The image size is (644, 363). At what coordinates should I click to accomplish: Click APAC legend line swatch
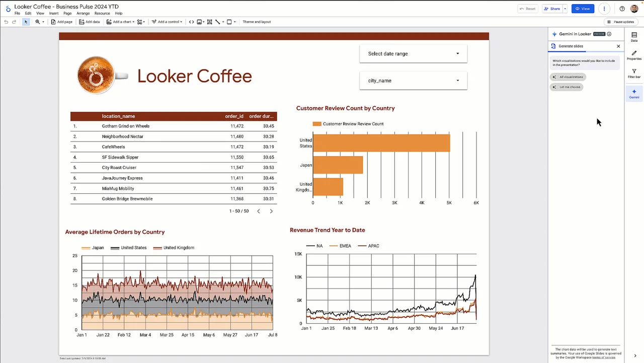click(362, 246)
